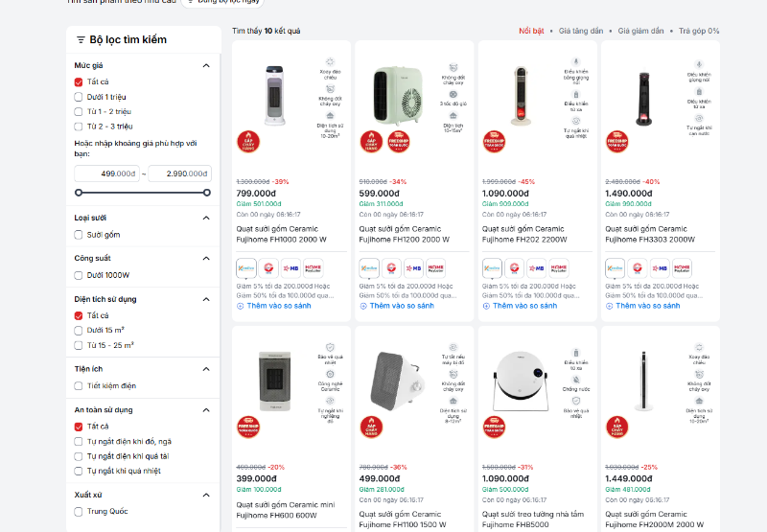Open Quạt sưởi gốm Ceramic Fujihome FH3303 link
The height and width of the screenshot is (532, 767).
[650, 234]
